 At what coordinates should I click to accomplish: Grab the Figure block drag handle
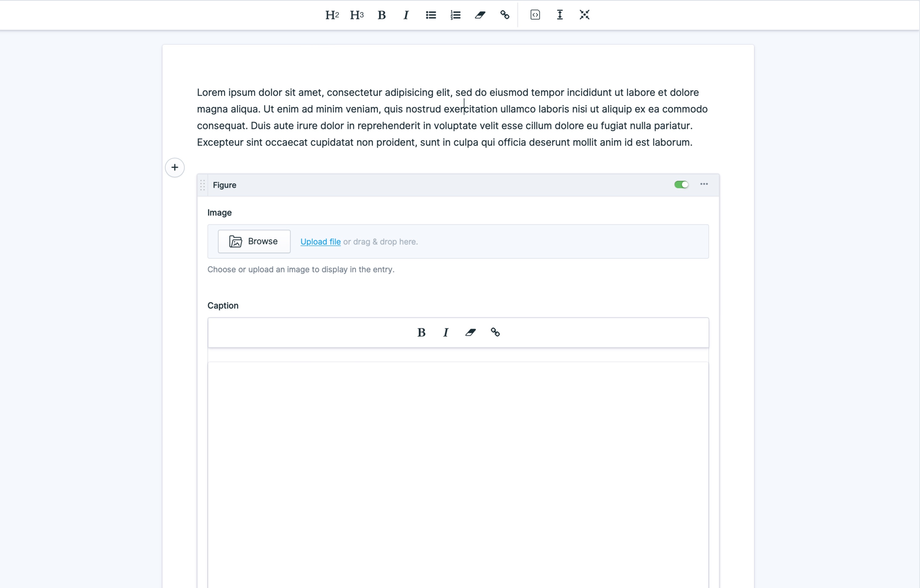[x=202, y=185]
